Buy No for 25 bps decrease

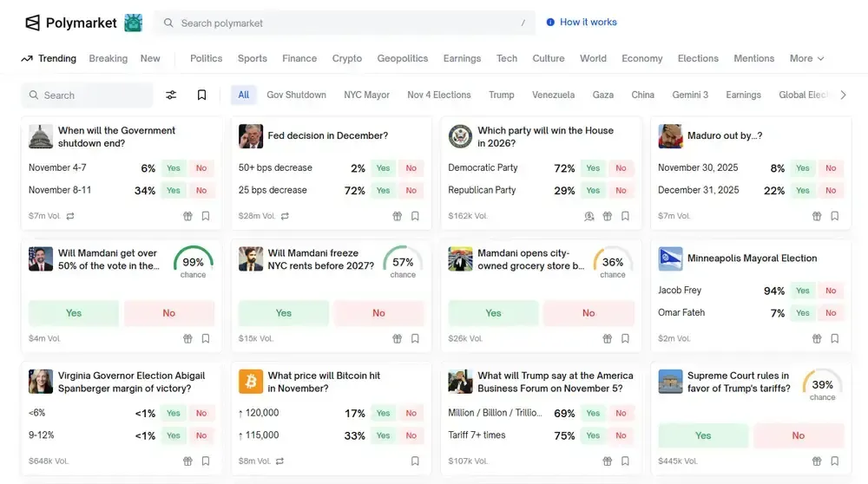pyautogui.click(x=411, y=190)
